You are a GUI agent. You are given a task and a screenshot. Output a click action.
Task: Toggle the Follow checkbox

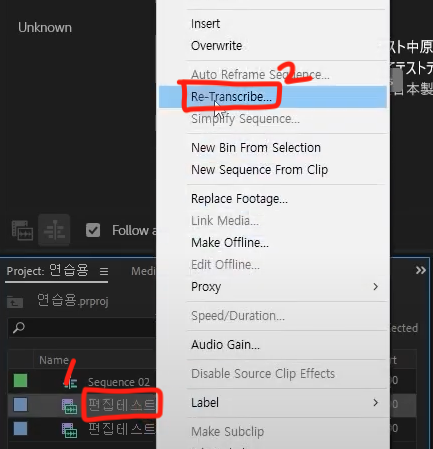click(93, 230)
